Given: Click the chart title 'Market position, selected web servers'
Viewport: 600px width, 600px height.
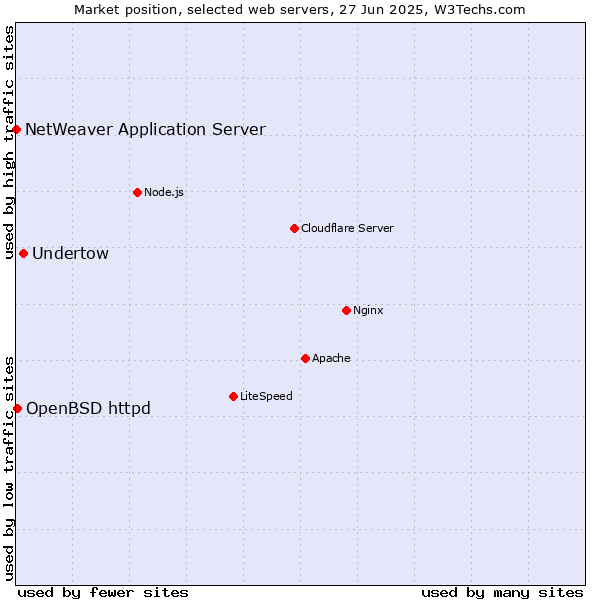Looking at the screenshot, I should tap(203, 10).
